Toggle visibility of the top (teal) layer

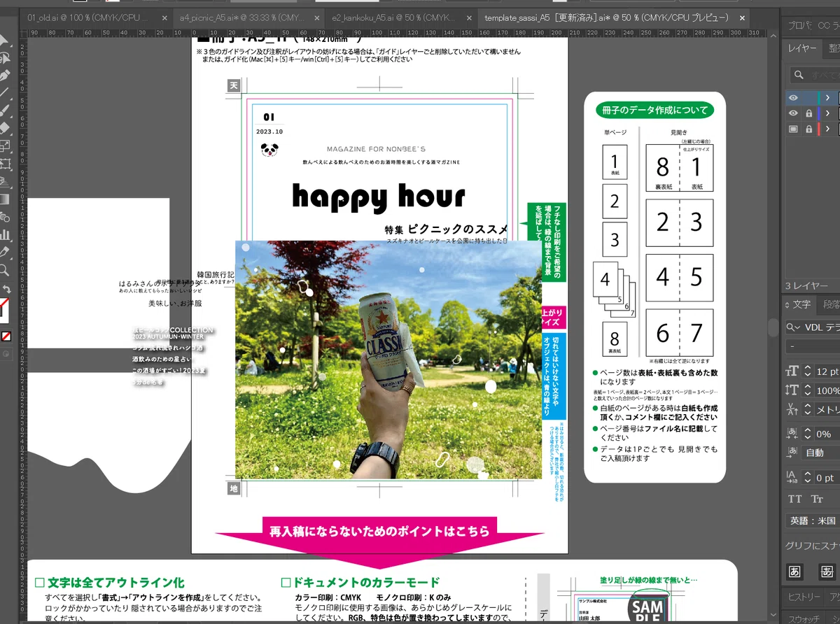(x=793, y=97)
